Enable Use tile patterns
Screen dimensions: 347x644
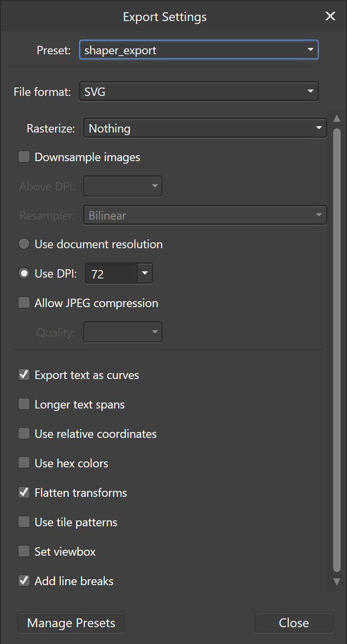24,522
